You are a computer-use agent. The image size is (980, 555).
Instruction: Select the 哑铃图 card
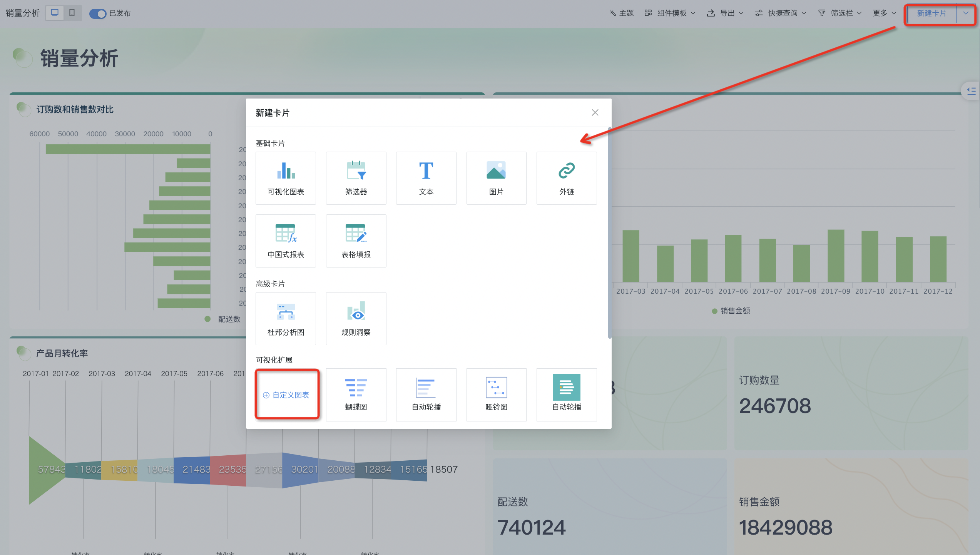[x=496, y=395]
